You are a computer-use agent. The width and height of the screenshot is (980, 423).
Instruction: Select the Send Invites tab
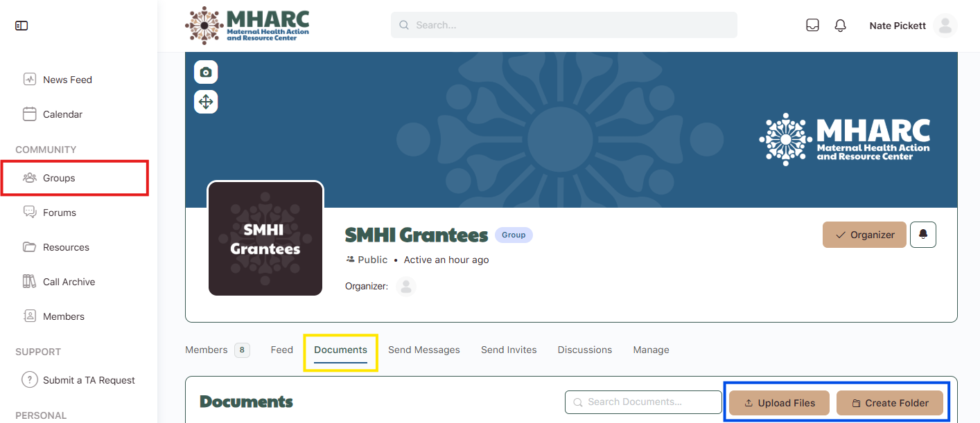click(509, 350)
